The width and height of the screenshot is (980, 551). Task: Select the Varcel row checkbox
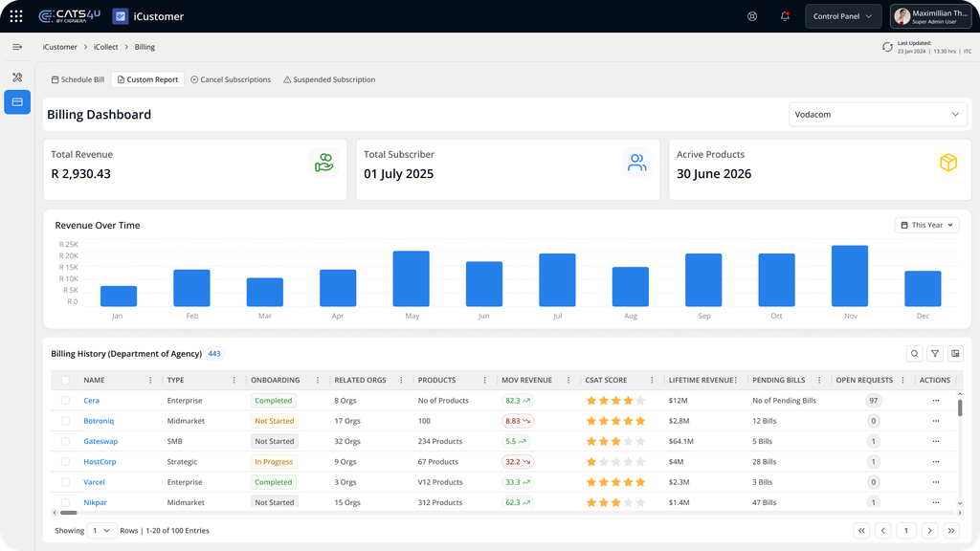click(66, 482)
